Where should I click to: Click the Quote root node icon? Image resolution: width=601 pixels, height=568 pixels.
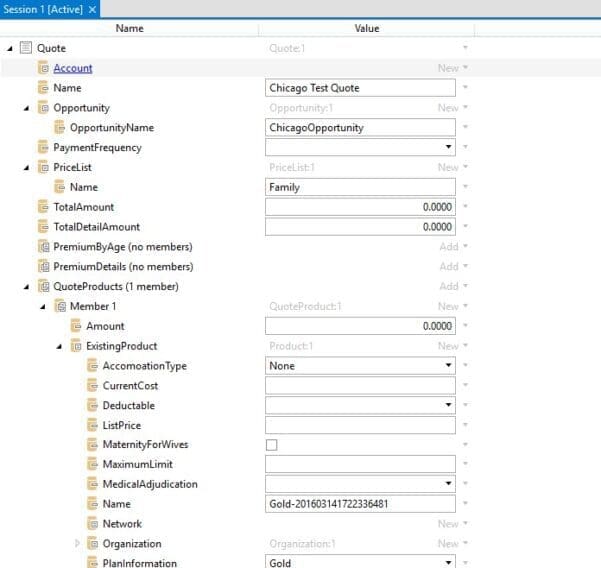[x=26, y=48]
